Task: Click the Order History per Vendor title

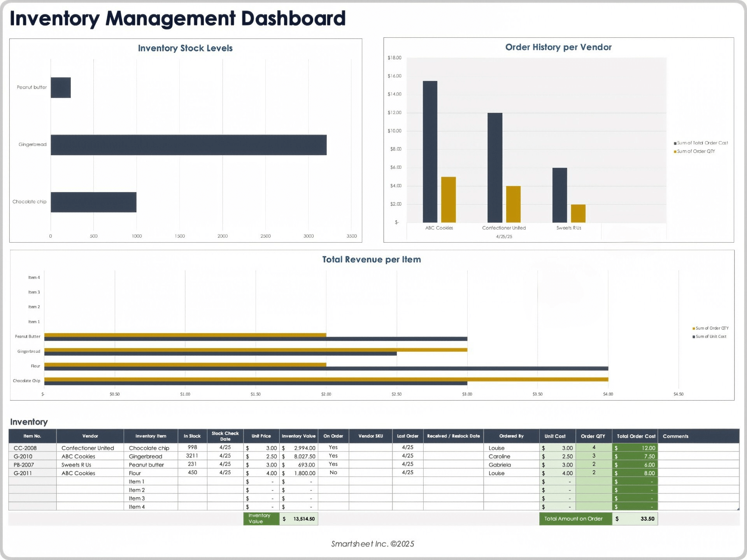Action: tap(558, 47)
